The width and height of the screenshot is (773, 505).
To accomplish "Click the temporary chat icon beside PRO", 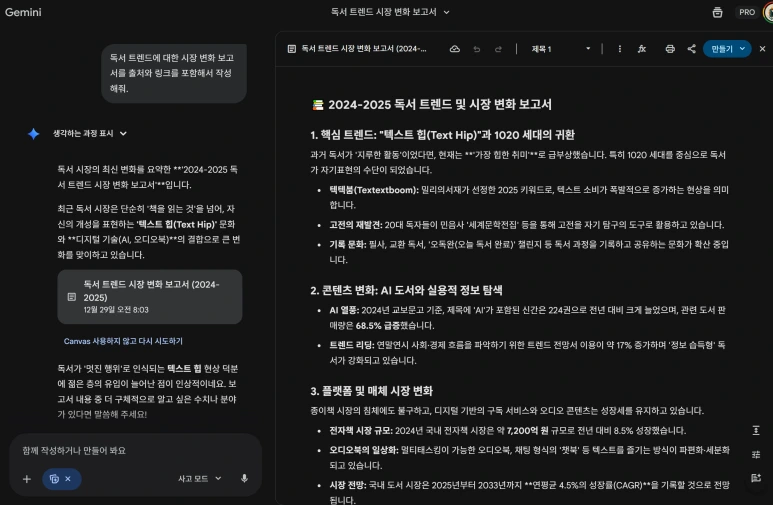I will (717, 12).
